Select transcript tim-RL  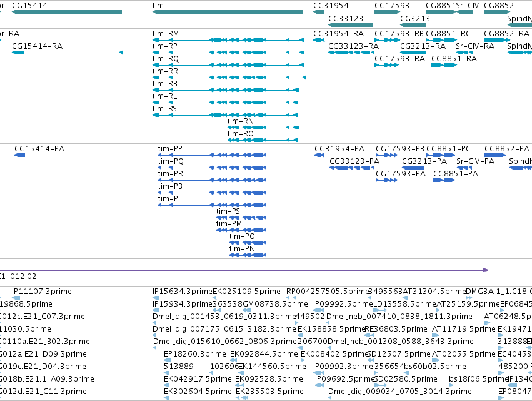click(225, 103)
